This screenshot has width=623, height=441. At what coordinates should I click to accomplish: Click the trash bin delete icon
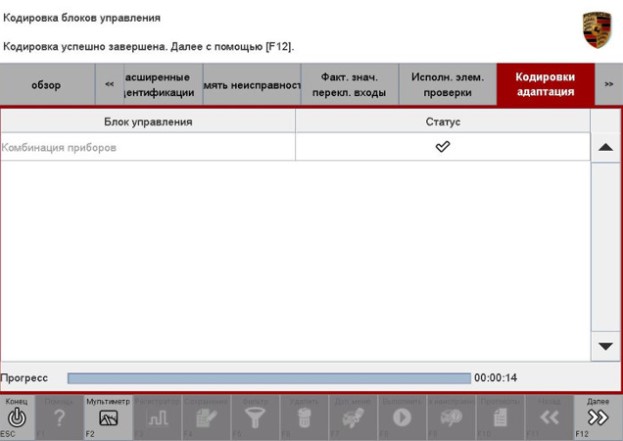307,417
